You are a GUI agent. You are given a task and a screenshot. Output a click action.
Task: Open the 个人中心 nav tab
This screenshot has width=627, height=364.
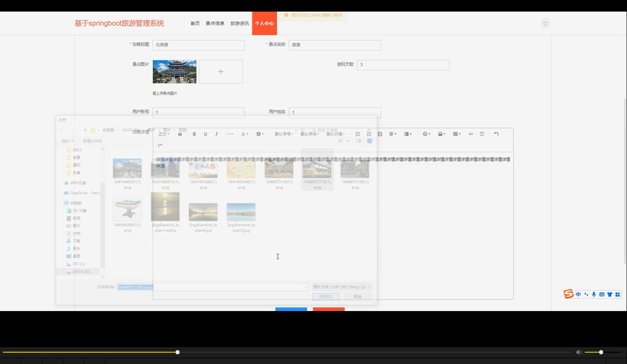coord(265,24)
